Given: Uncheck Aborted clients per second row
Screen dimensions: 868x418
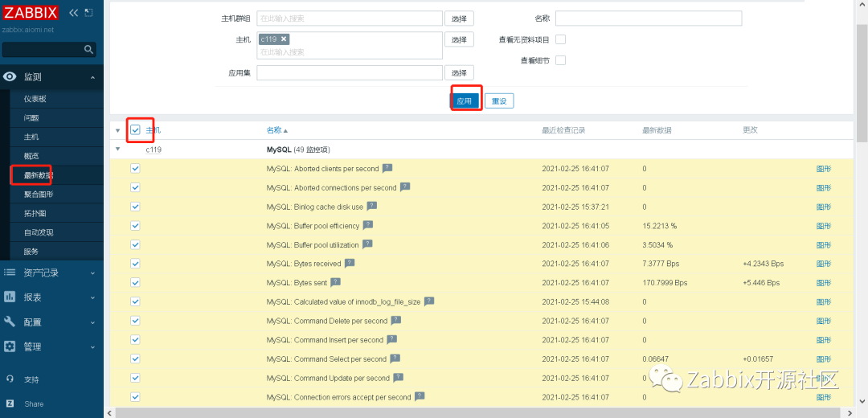Looking at the screenshot, I should pos(136,168).
